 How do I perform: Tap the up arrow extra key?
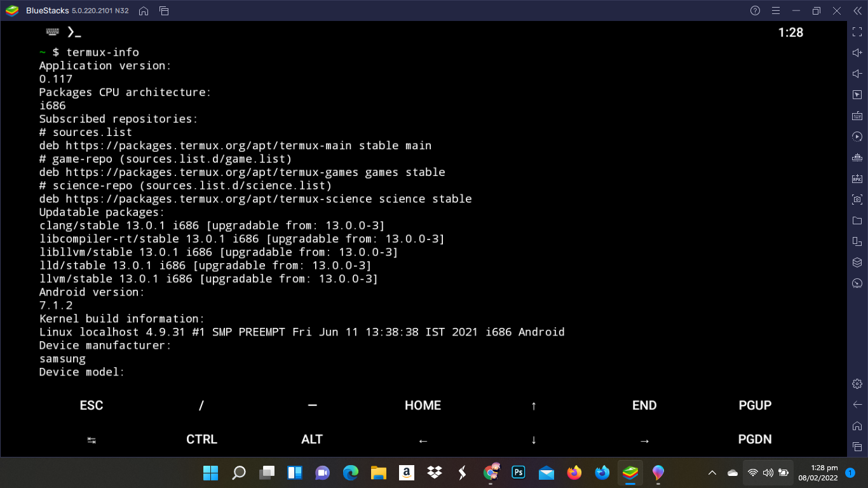point(534,405)
